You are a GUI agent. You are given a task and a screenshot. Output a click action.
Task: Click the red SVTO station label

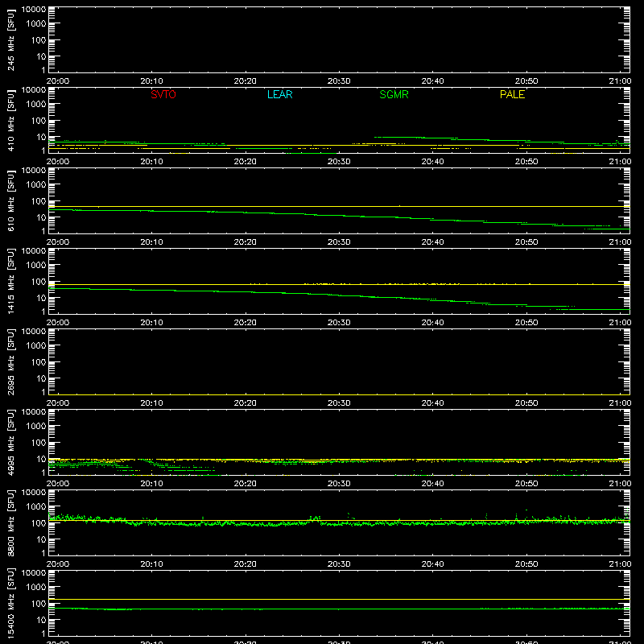coord(163,94)
